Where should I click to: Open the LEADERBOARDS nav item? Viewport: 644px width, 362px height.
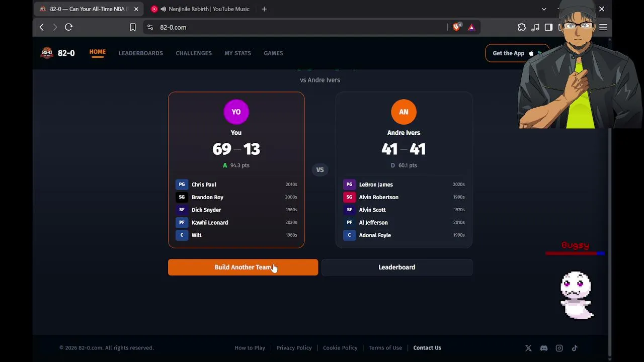coord(141,53)
